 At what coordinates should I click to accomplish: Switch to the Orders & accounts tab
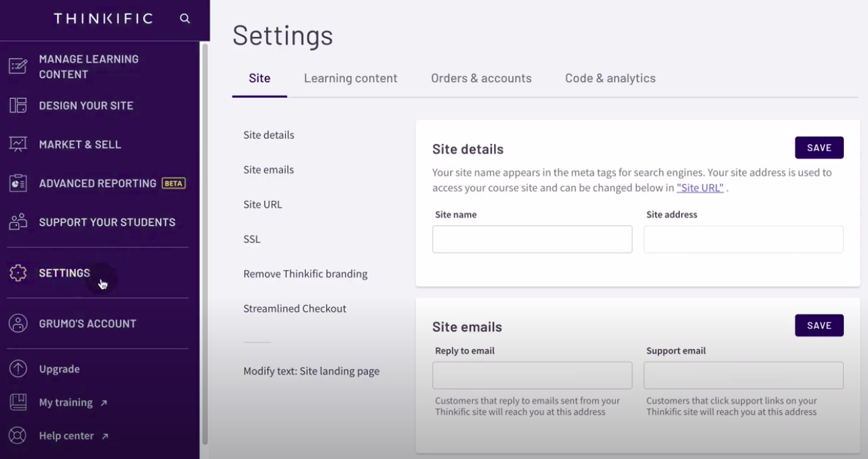point(481,78)
